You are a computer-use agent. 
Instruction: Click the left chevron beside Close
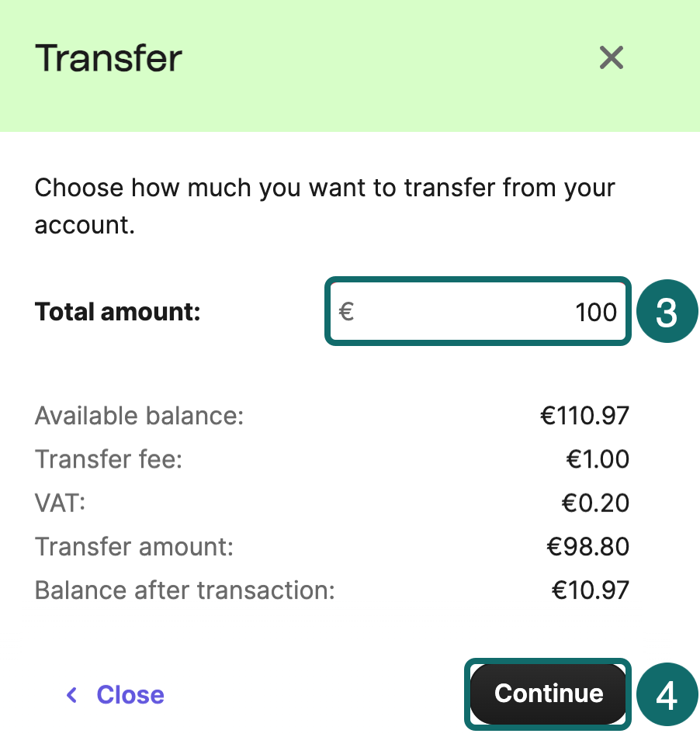click(x=72, y=694)
